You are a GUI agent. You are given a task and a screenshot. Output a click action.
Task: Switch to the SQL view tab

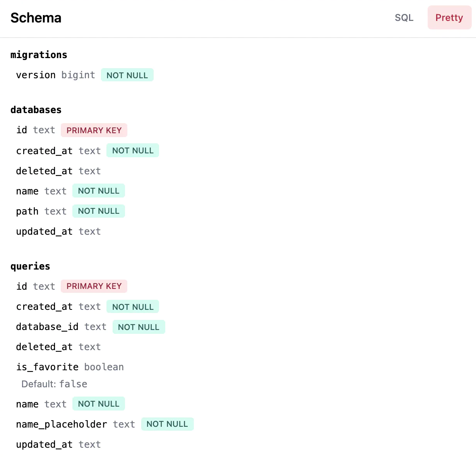coord(404,17)
